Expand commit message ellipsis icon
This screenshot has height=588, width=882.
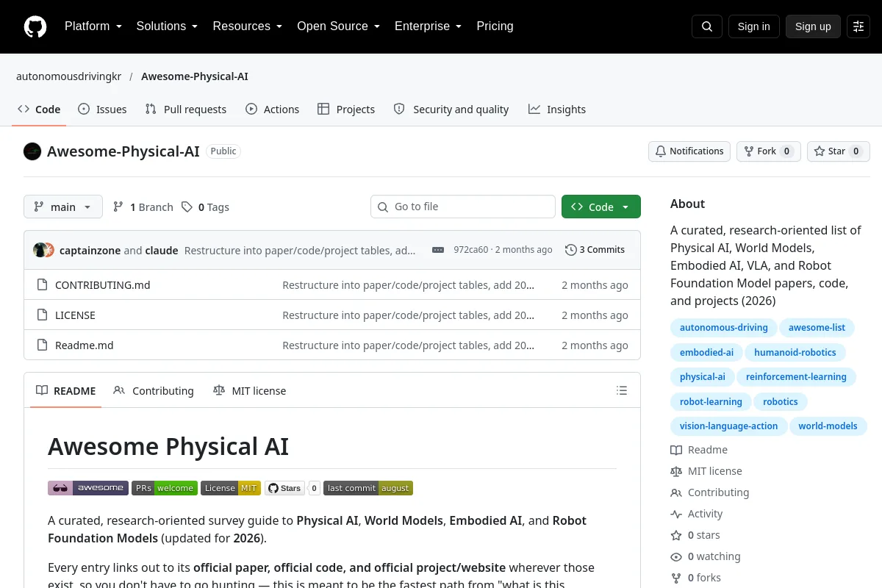(438, 250)
